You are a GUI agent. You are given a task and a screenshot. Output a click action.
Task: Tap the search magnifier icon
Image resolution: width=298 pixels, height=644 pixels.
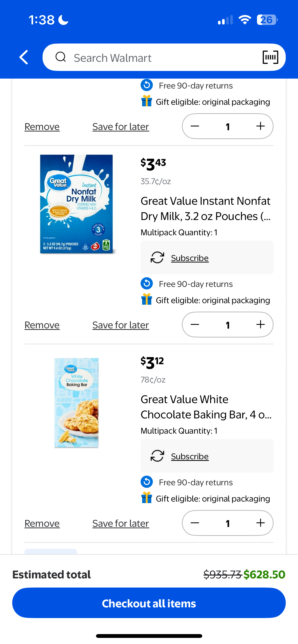(61, 57)
